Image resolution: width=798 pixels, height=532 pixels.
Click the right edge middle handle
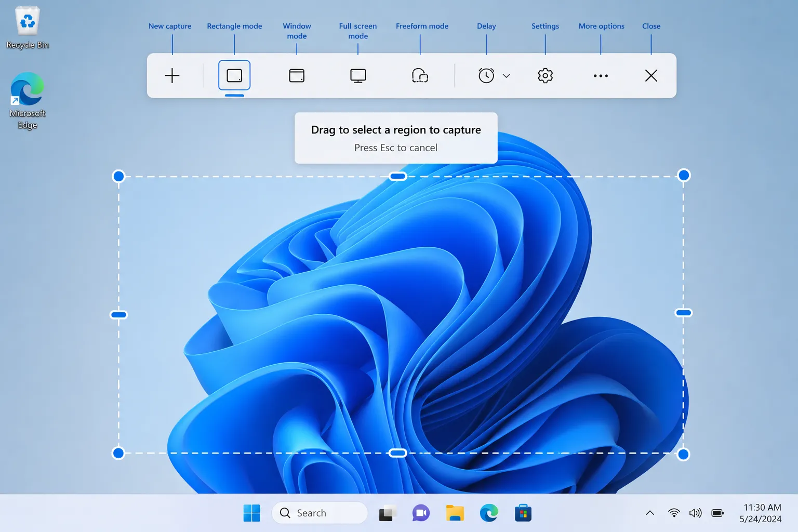[x=684, y=313]
